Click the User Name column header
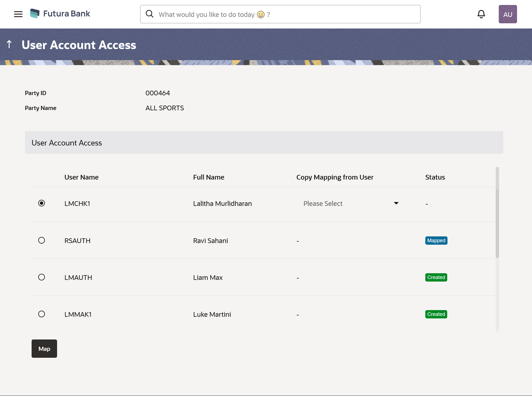The image size is (532, 396). point(81,177)
